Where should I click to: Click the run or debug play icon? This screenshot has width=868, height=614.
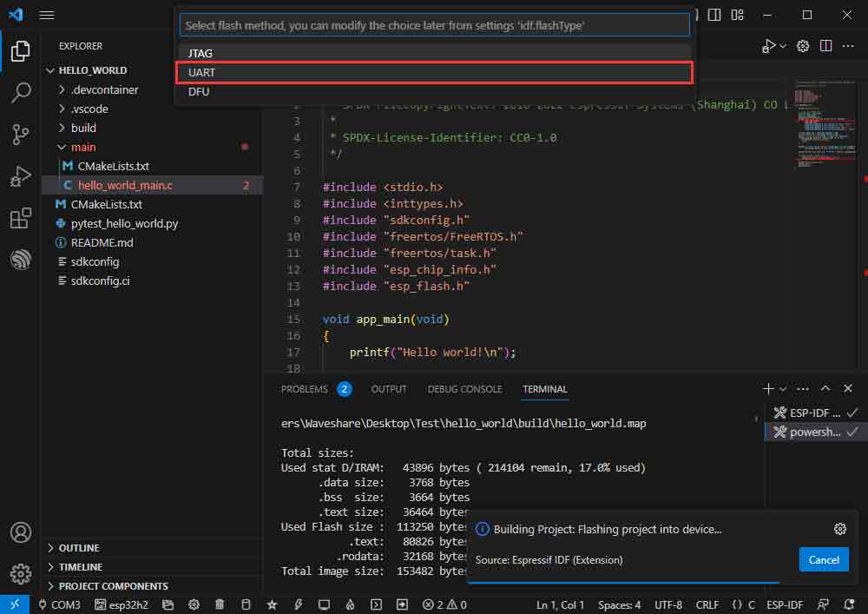click(x=767, y=46)
